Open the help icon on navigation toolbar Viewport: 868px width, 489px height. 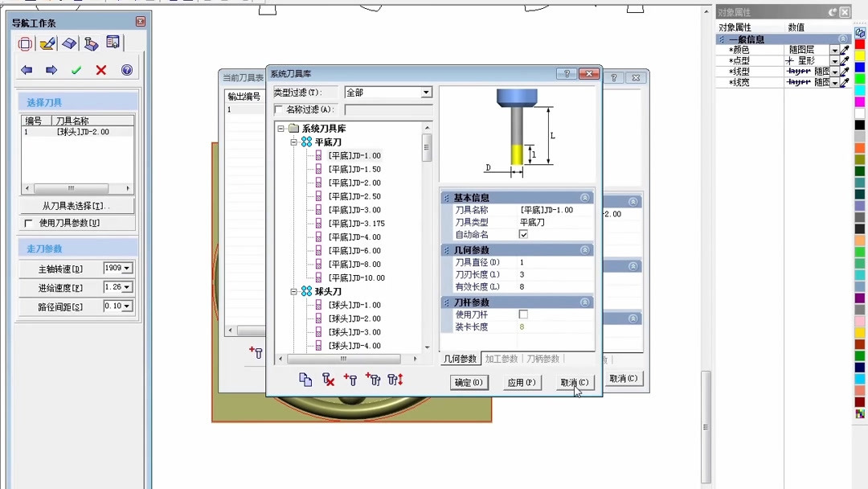click(127, 70)
